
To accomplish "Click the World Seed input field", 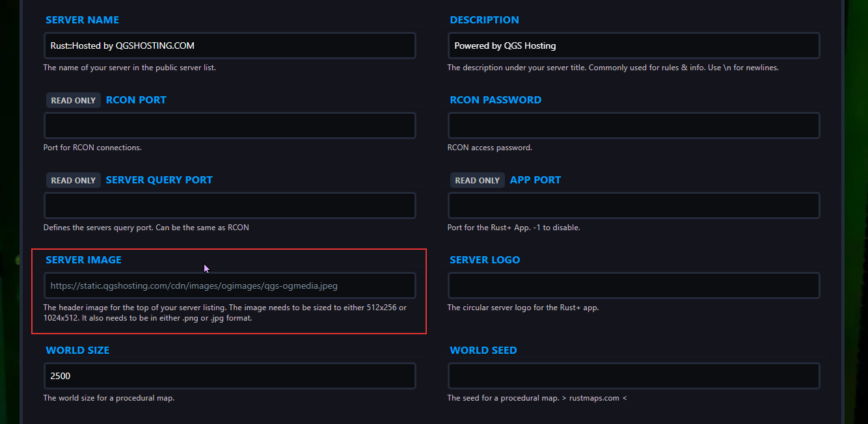I will coord(633,376).
